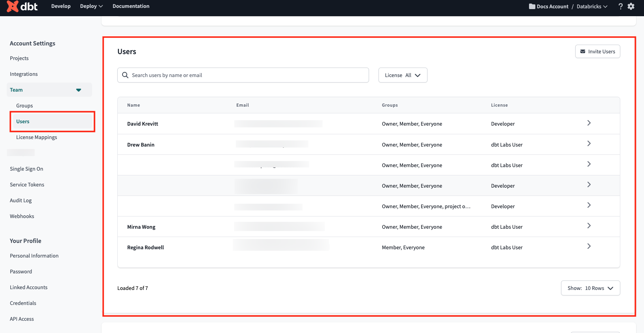Click the Account Settings heading

tap(32, 43)
